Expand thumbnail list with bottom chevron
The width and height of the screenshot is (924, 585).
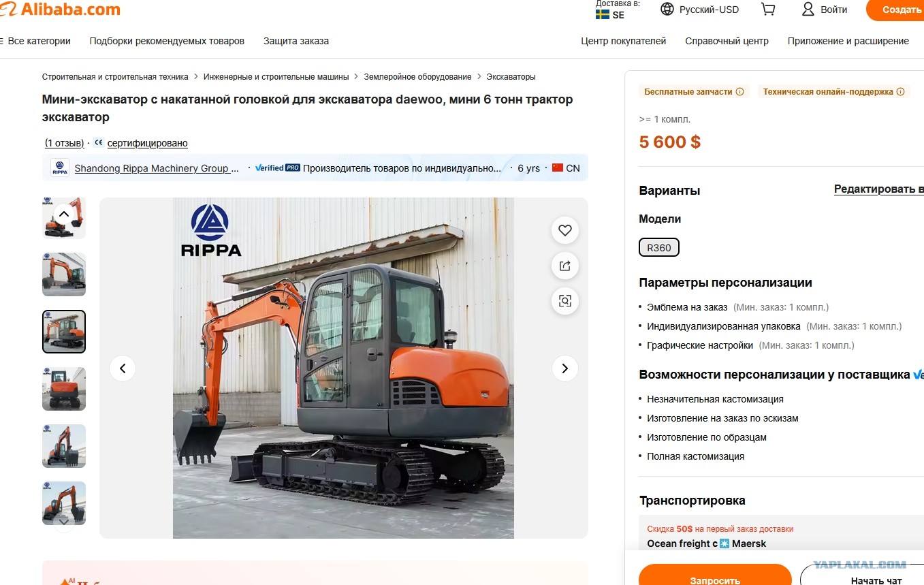(x=63, y=520)
